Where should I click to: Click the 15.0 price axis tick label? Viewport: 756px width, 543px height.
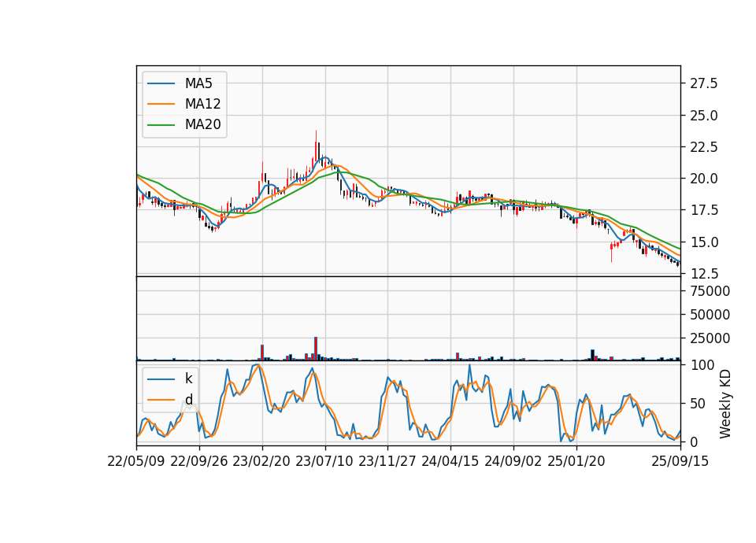(704, 242)
